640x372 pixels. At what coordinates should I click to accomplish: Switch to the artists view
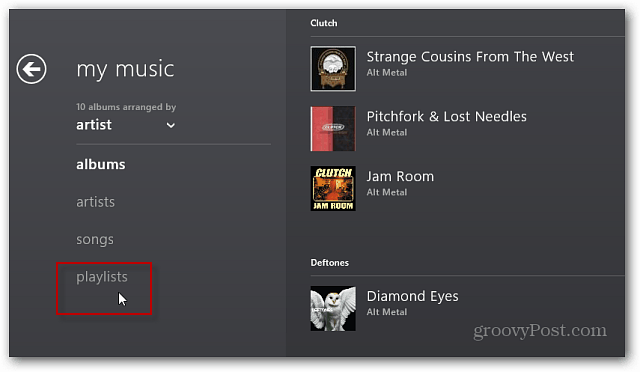96,202
